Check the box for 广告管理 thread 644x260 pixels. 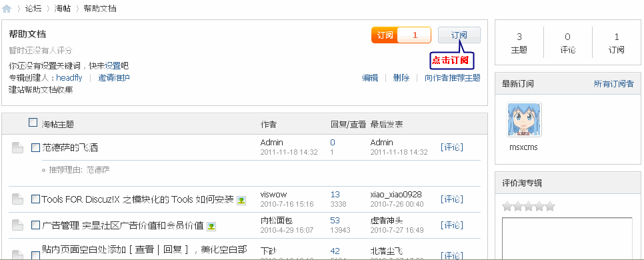click(36, 225)
